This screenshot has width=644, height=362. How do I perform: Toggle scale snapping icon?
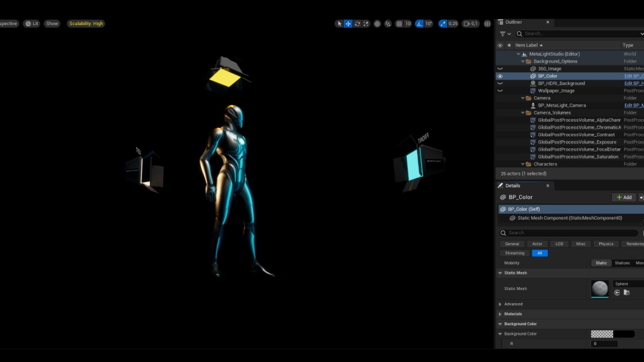tap(442, 24)
